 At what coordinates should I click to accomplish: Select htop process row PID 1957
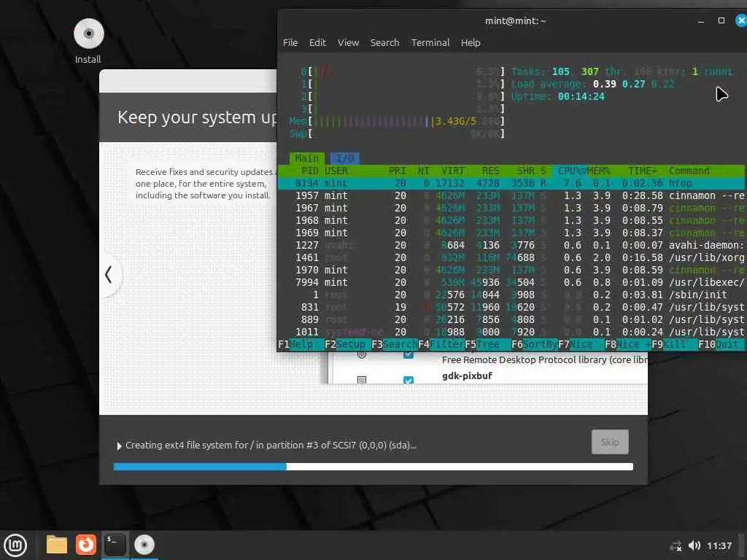pyautogui.click(x=511, y=195)
